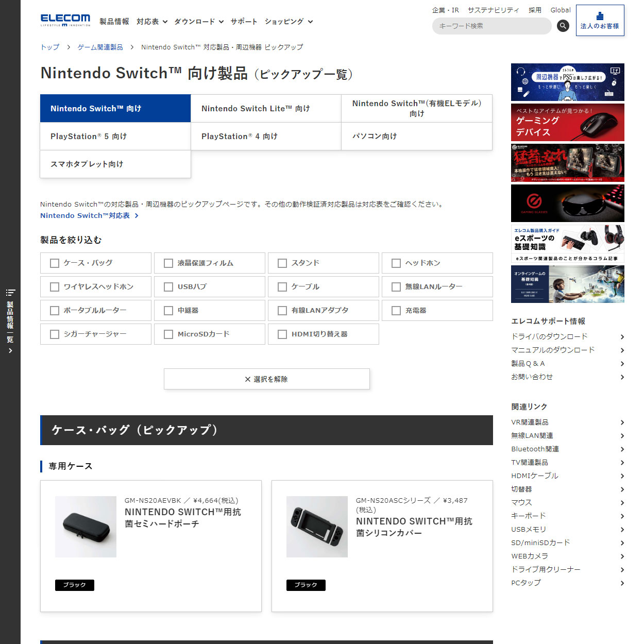
Task: Open the Global link
Action: 561,10
